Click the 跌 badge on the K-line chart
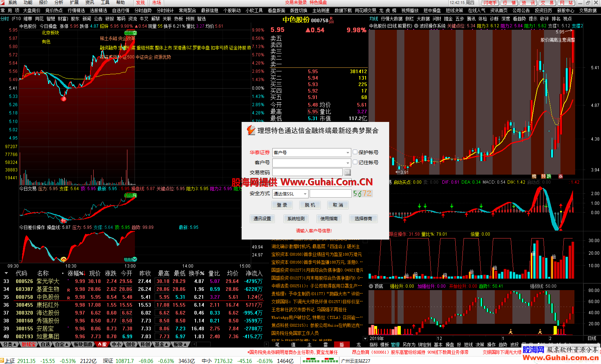 click(549, 176)
